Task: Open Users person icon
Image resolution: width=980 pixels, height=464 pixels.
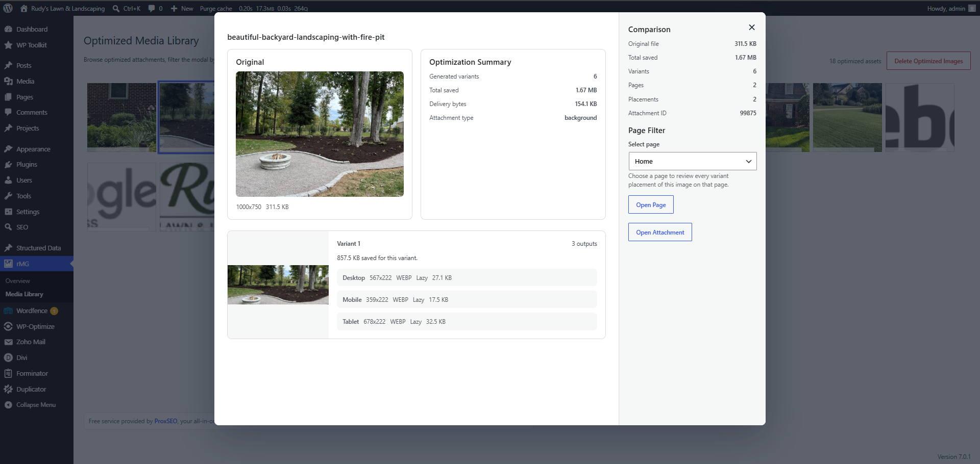Action: click(8, 180)
